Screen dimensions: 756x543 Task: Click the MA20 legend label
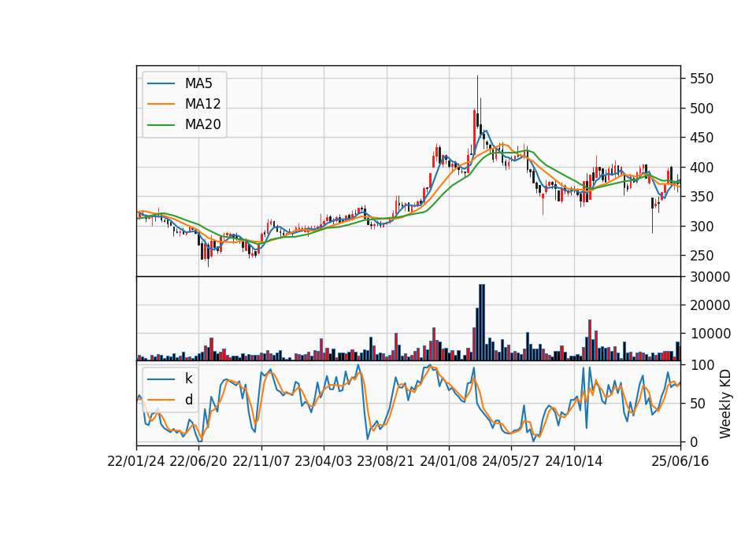(202, 124)
